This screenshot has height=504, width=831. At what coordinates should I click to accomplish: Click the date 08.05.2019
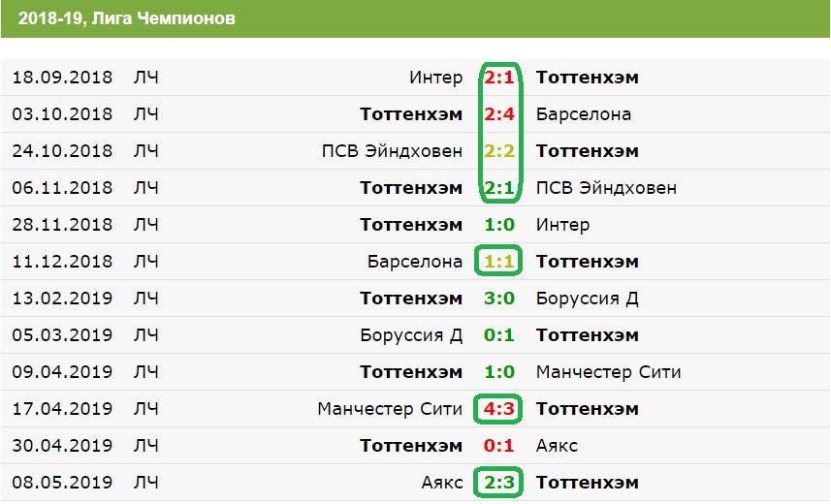coord(62,483)
